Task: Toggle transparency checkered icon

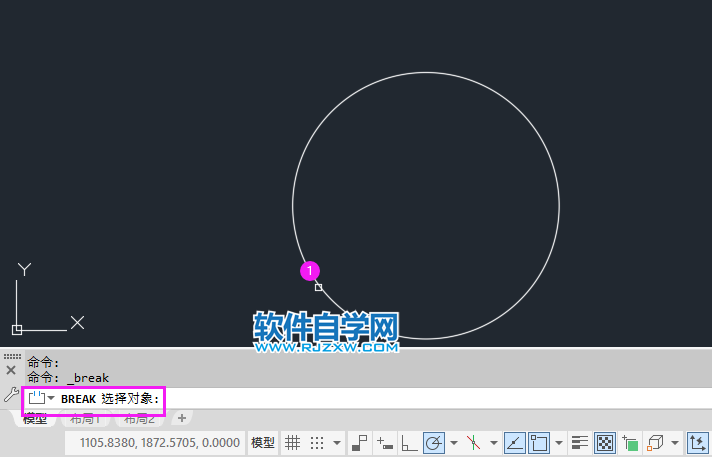Action: tap(605, 442)
